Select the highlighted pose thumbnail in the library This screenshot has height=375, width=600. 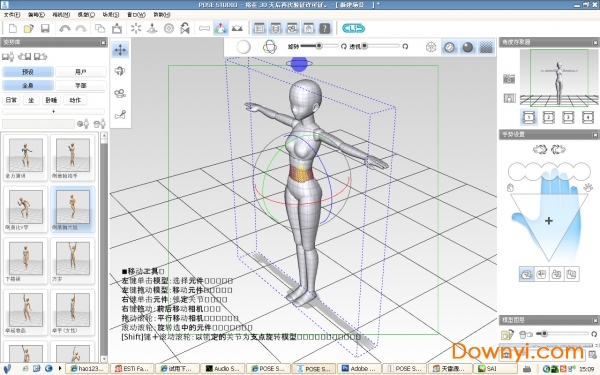coord(73,209)
